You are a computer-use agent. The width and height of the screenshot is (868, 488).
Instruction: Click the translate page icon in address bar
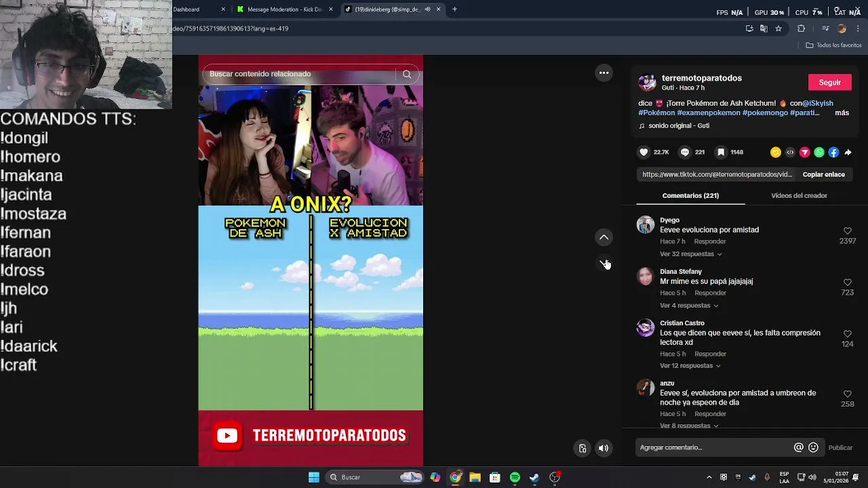point(764,28)
